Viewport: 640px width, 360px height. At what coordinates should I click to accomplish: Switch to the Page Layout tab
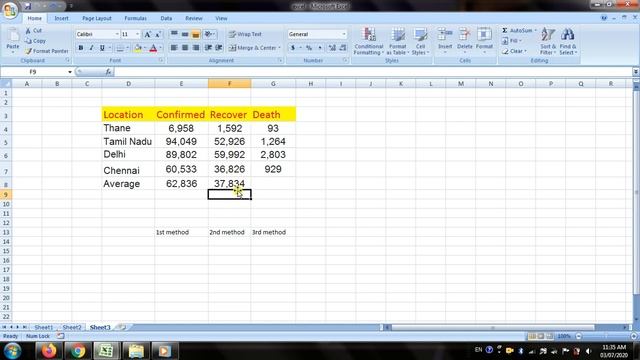click(97, 18)
